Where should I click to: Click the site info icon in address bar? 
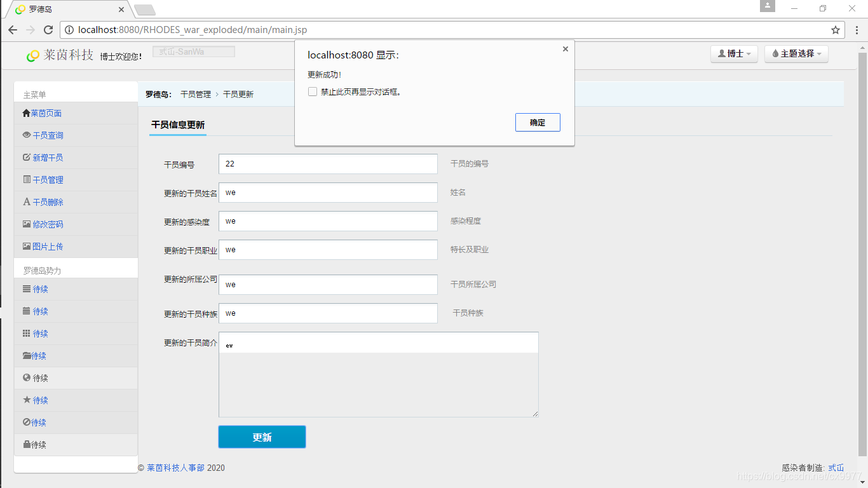coord(69,30)
